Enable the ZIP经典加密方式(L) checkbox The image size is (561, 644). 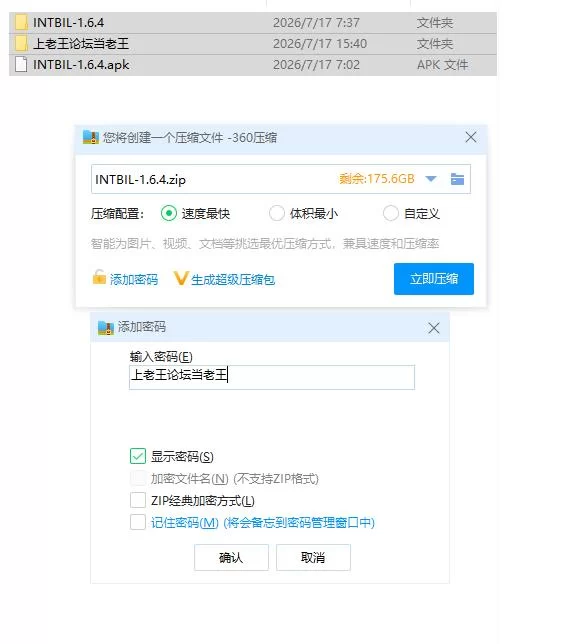138,500
